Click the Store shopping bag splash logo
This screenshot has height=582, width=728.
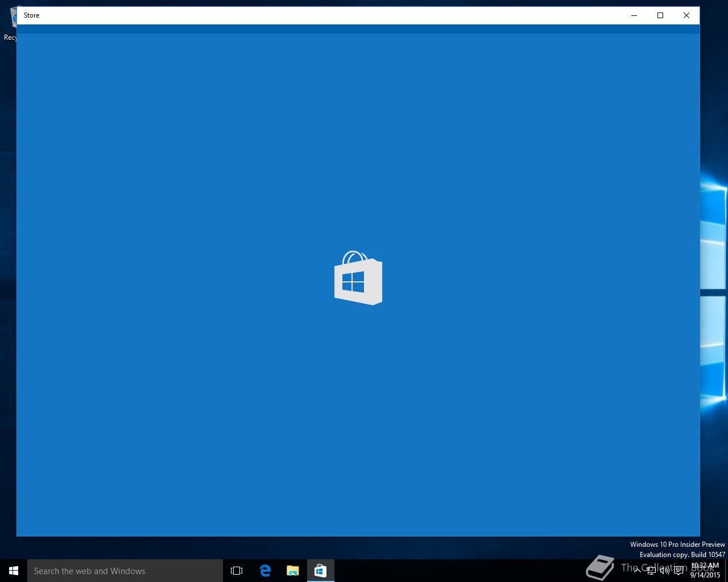358,278
